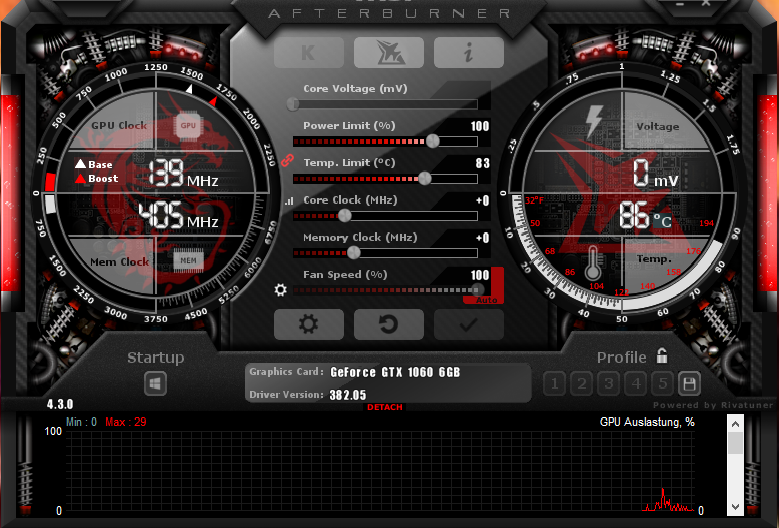Click the 86 °C temperature readout
This screenshot has height=528, width=779.
coord(645,216)
